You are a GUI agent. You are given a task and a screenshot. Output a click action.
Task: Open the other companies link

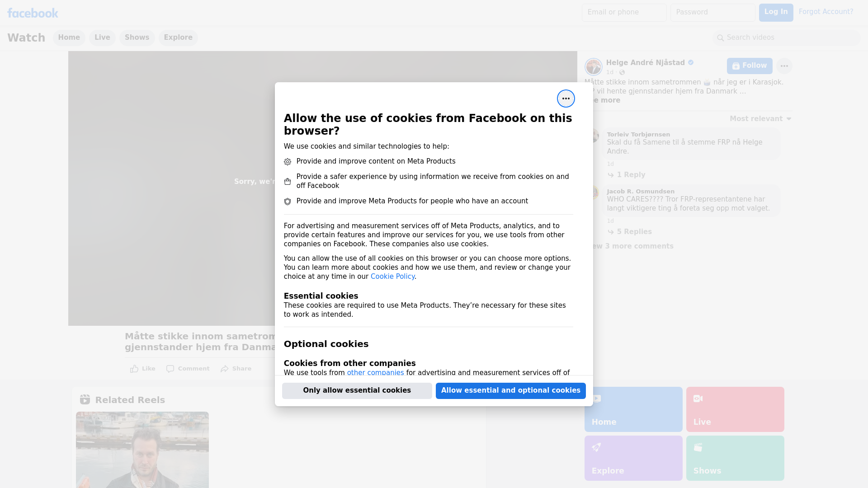375,373
